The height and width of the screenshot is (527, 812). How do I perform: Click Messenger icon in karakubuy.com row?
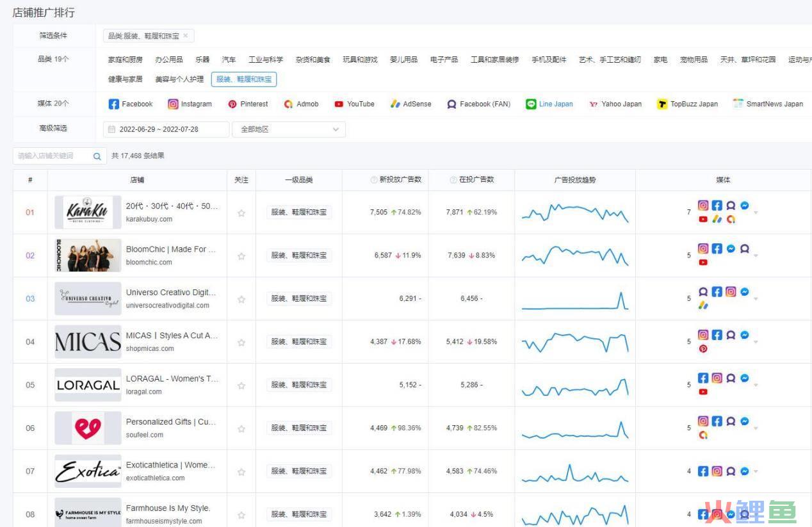(x=745, y=206)
